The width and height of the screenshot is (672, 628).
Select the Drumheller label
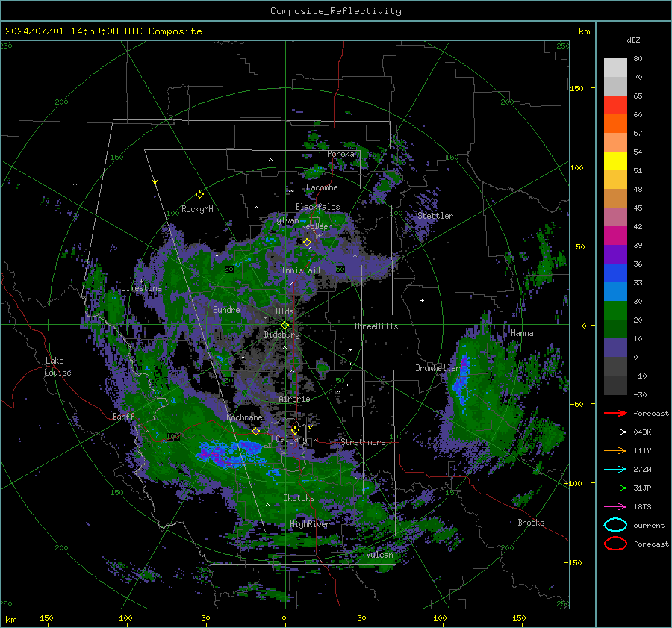click(438, 368)
